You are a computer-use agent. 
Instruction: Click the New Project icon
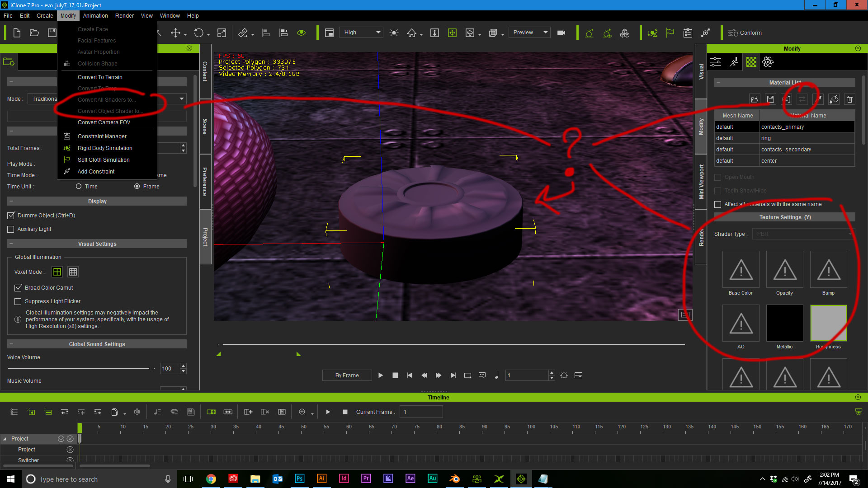[17, 33]
